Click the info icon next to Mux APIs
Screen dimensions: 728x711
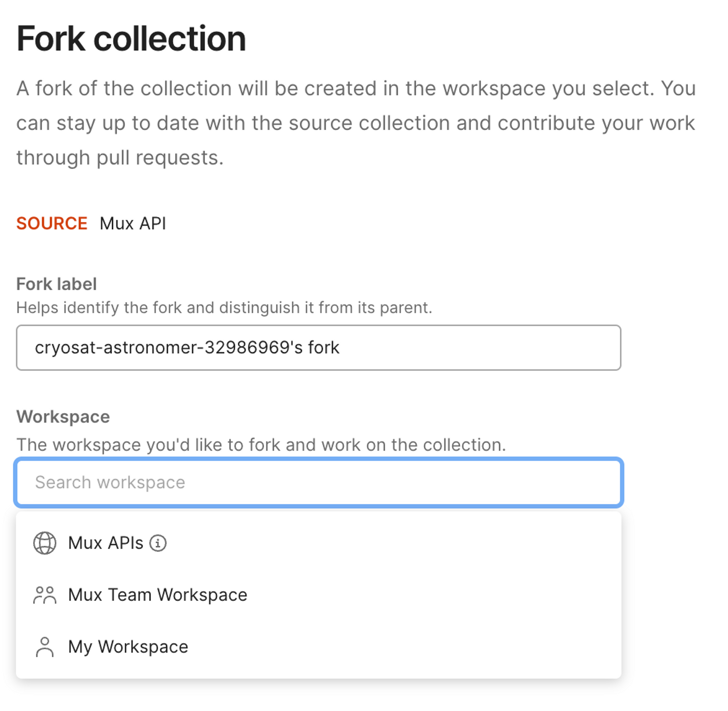coord(158,543)
